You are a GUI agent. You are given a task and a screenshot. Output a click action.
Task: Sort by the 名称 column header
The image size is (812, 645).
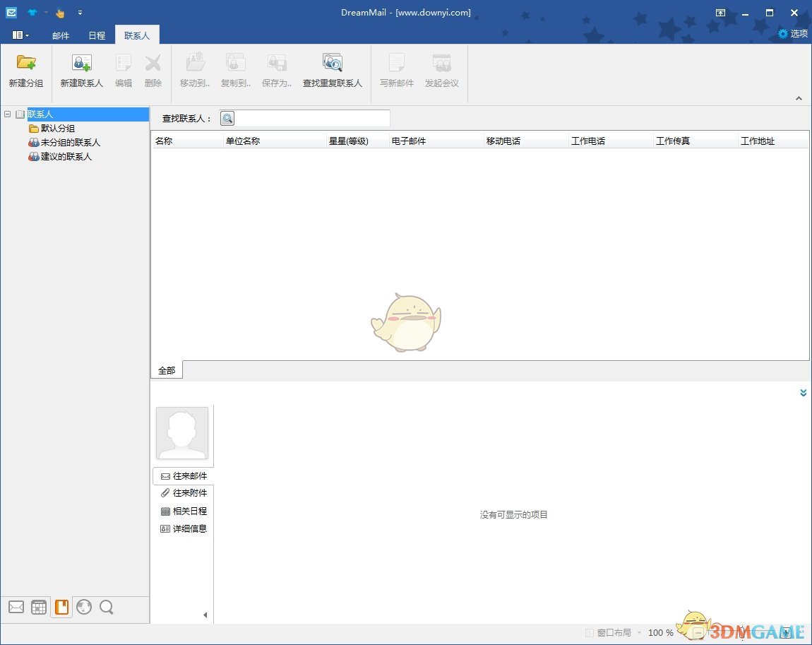point(187,141)
